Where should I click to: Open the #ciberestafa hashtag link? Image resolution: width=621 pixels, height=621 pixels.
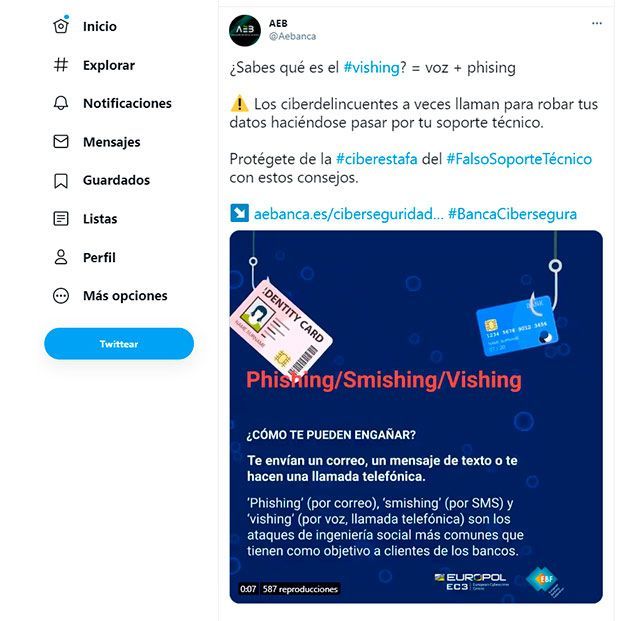click(x=376, y=159)
